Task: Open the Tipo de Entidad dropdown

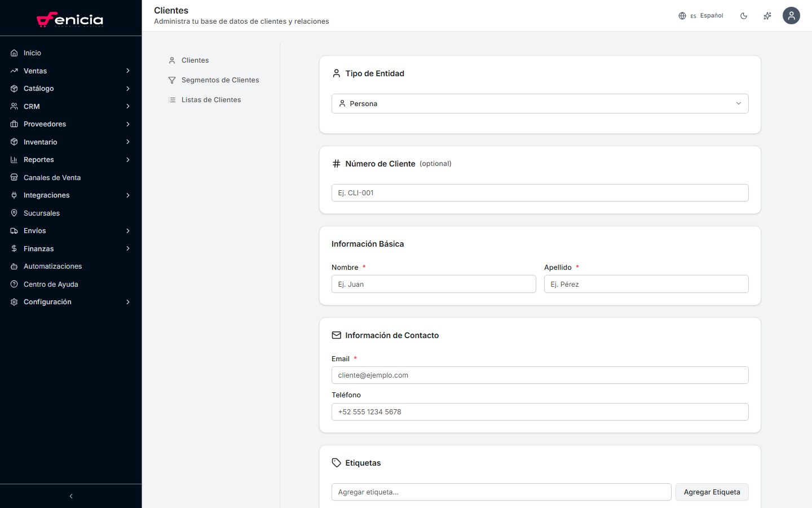Action: 540,104
